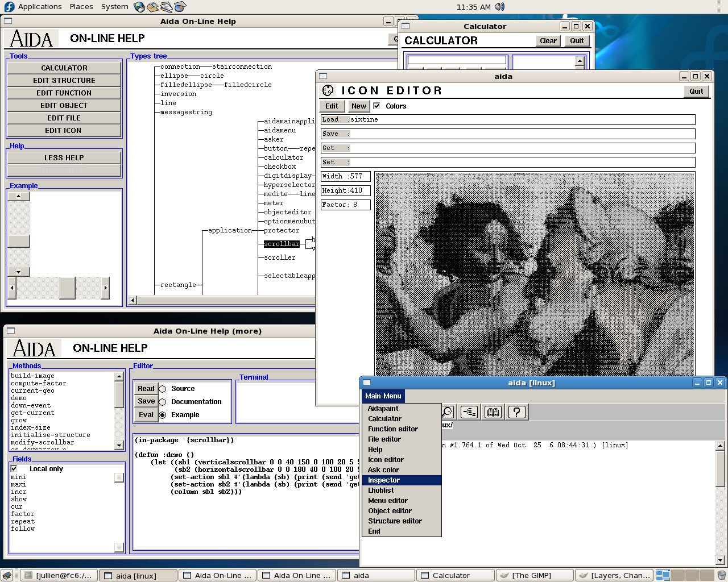
Task: Click the CALCULATOR tool button in On-Line Help
Action: click(64, 68)
